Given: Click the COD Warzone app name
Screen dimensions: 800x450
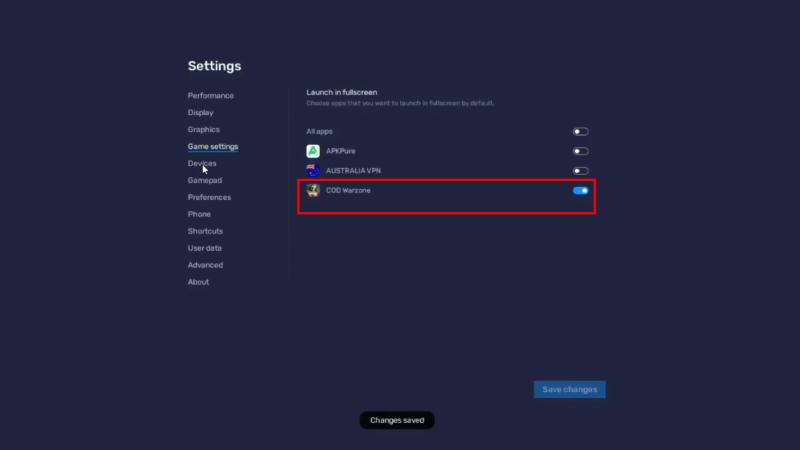Looking at the screenshot, I should (x=348, y=190).
